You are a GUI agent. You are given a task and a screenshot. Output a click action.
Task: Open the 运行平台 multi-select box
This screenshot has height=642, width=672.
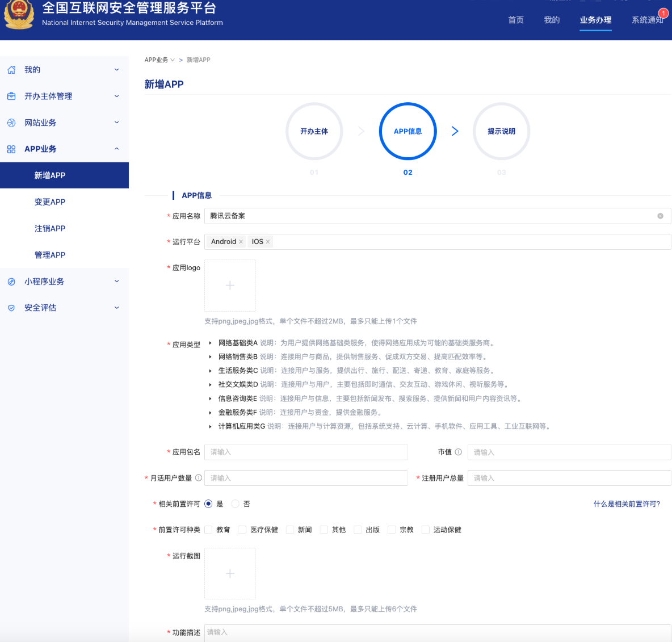click(438, 242)
